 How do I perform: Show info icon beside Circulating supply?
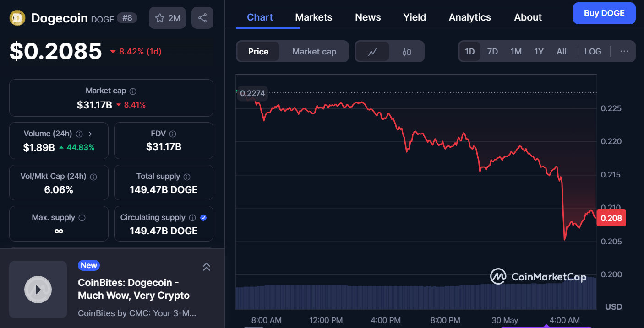click(192, 218)
